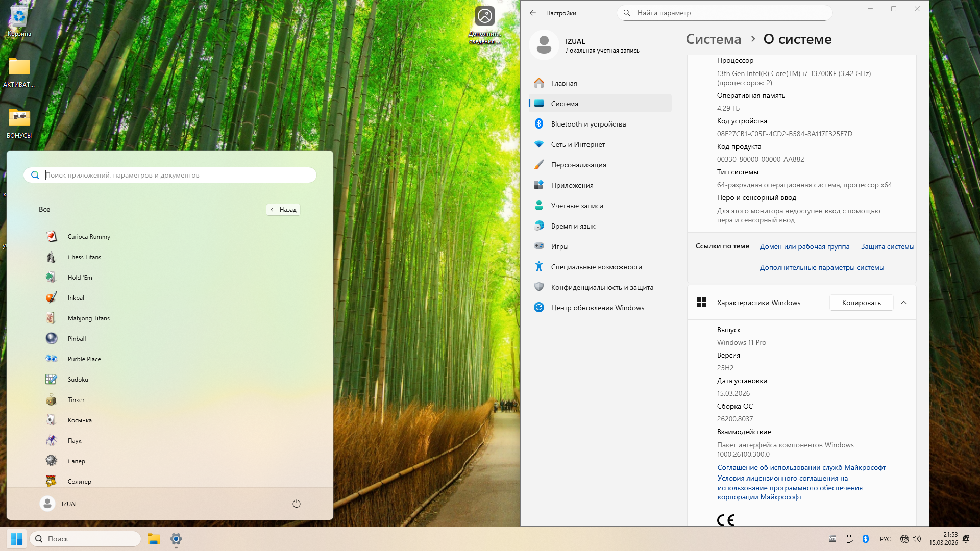
Task: Copy Windows specifications with Копировать
Action: pos(861,303)
